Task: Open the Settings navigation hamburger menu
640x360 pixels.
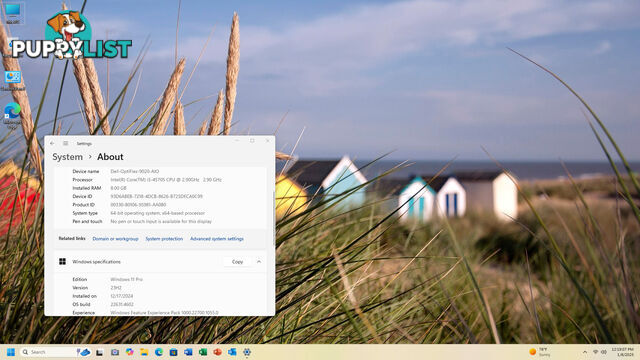Action: [65, 143]
